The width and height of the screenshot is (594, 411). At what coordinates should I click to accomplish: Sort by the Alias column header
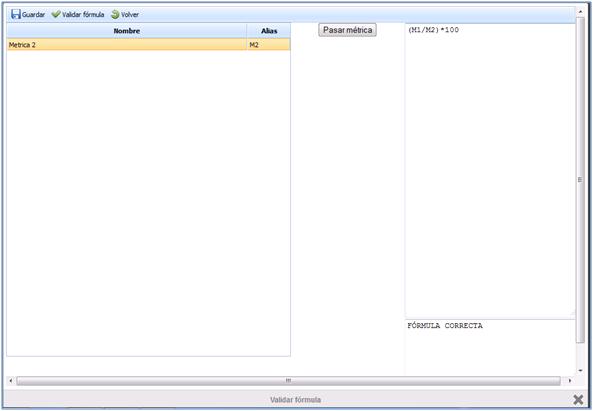click(x=269, y=31)
